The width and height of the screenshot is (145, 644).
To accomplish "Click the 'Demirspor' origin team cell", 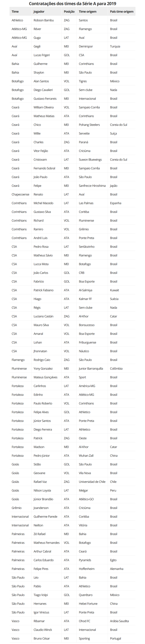I will click(x=86, y=46).
